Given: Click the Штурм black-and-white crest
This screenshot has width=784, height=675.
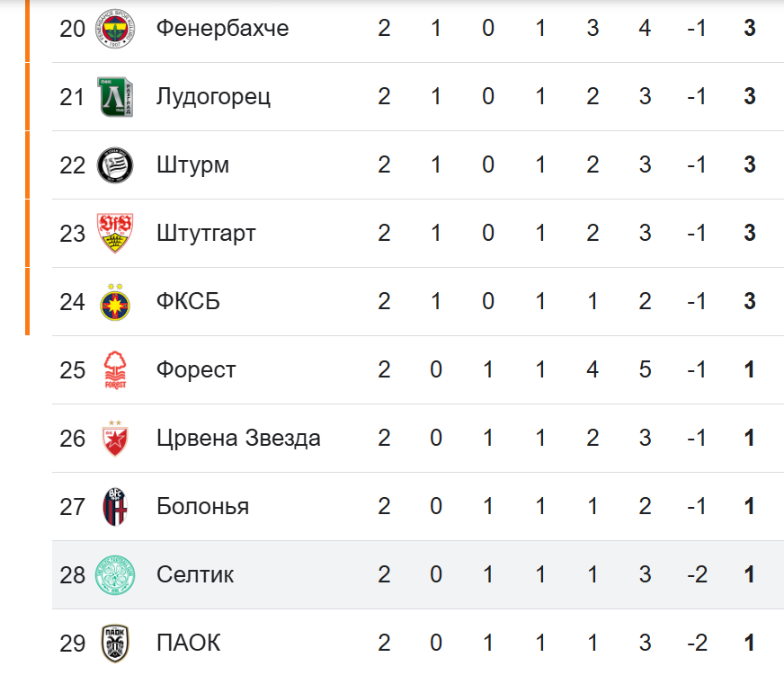Looking at the screenshot, I should (x=115, y=165).
